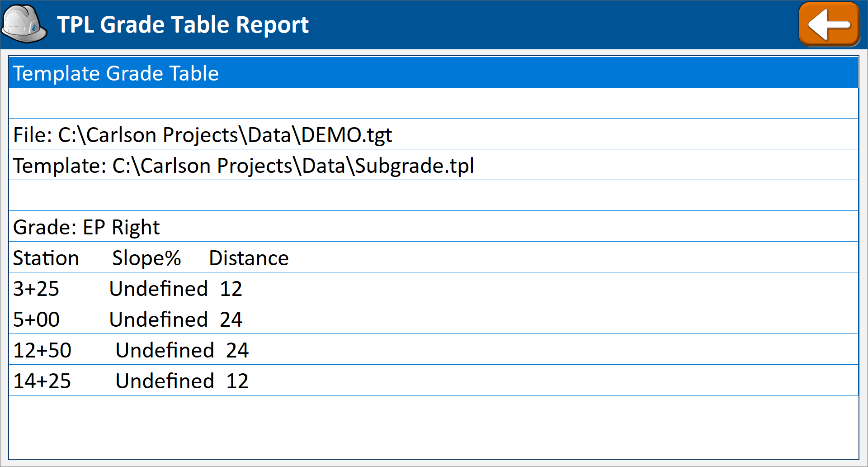Click the orange back arrow button
Viewport: 868px width, 467px height.
click(829, 24)
